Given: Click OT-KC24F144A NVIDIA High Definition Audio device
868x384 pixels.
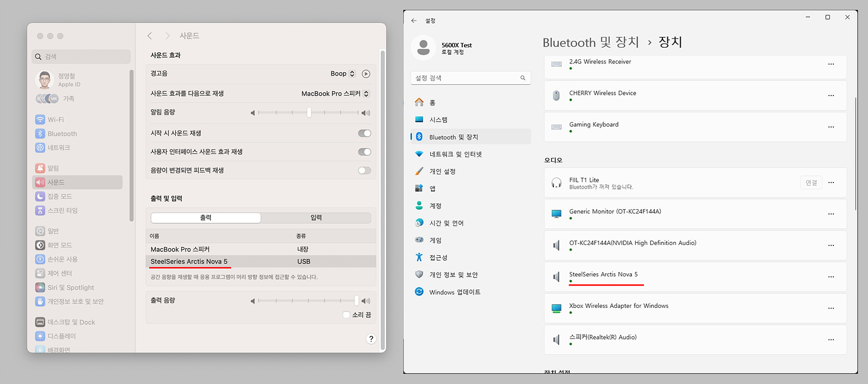Looking at the screenshot, I should [x=695, y=245].
